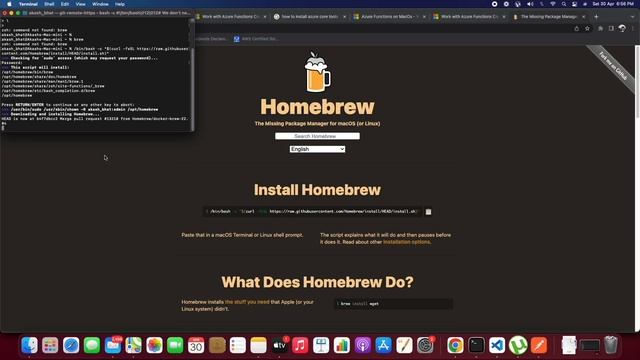This screenshot has width=640, height=360.
Task: Click the 'Fork me on GitHub' ribbon
Action: coord(613,66)
